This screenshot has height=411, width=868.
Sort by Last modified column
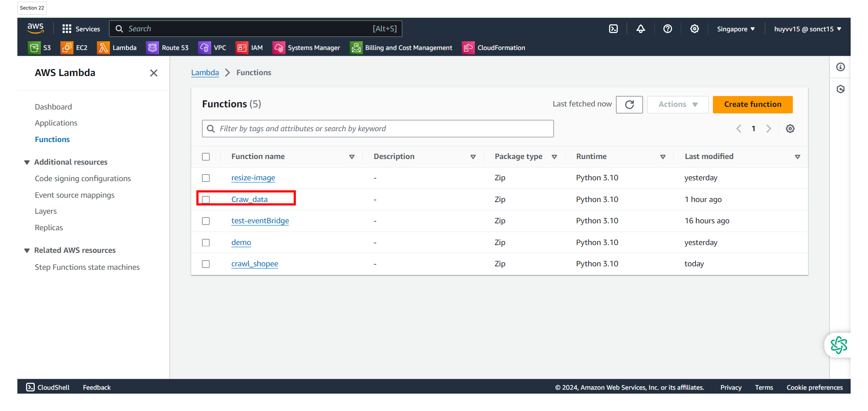[798, 157]
